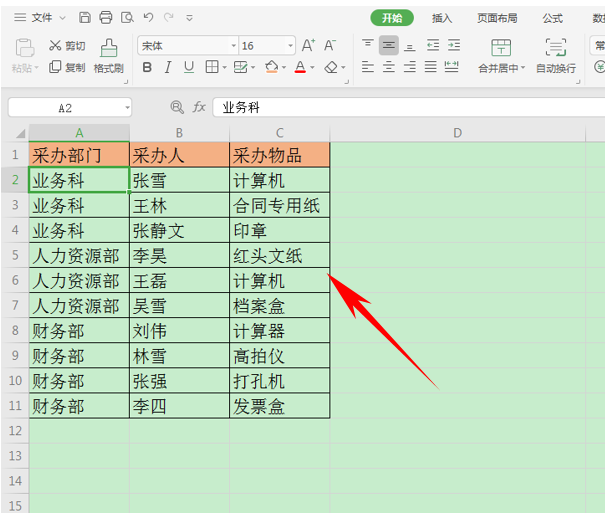This screenshot has width=605, height=515.
Task: Justify text alignment icon
Action: (x=431, y=67)
